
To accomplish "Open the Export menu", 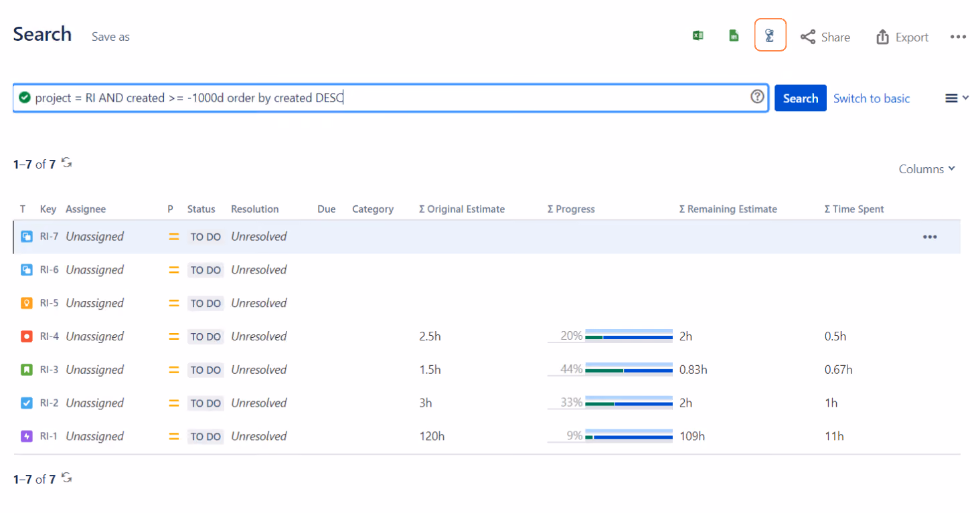I will click(902, 37).
